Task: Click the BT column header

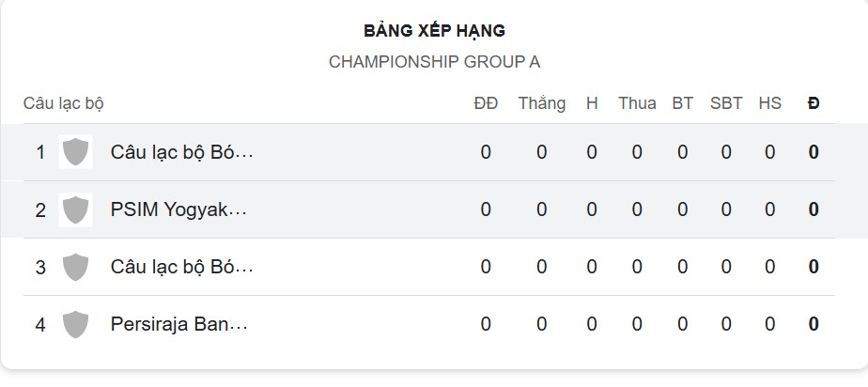Action: (x=683, y=103)
